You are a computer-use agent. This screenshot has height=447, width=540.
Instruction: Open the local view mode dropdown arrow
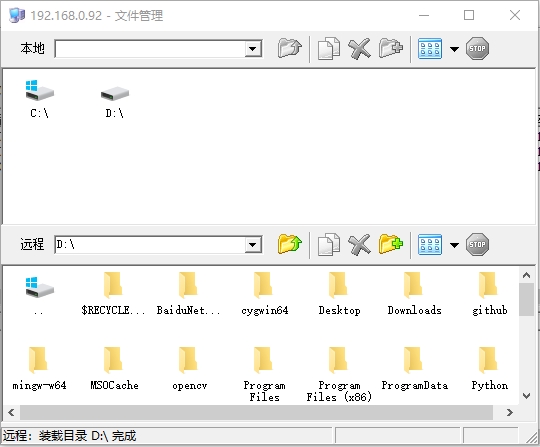[x=454, y=49]
